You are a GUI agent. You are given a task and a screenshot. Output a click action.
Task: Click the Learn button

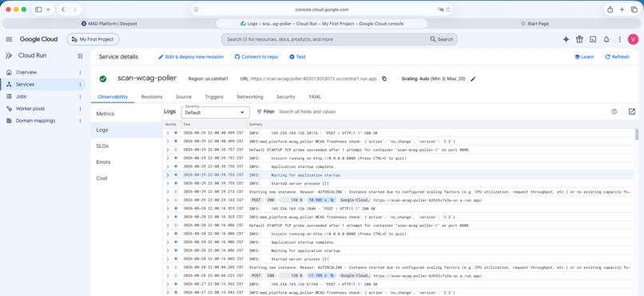[x=584, y=57]
